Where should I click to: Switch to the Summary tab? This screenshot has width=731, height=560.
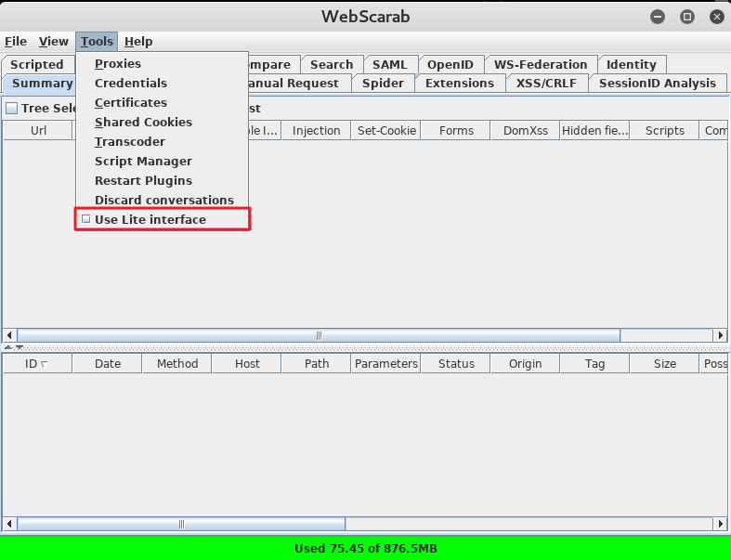(39, 84)
